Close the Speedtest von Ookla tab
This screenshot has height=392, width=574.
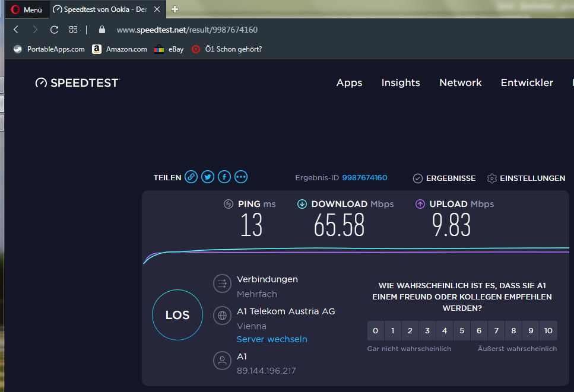click(157, 9)
